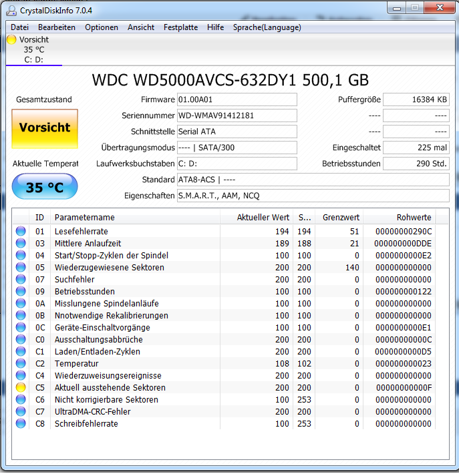Click the 35 °C temperature button
This screenshot has width=459, height=476.
click(x=45, y=186)
